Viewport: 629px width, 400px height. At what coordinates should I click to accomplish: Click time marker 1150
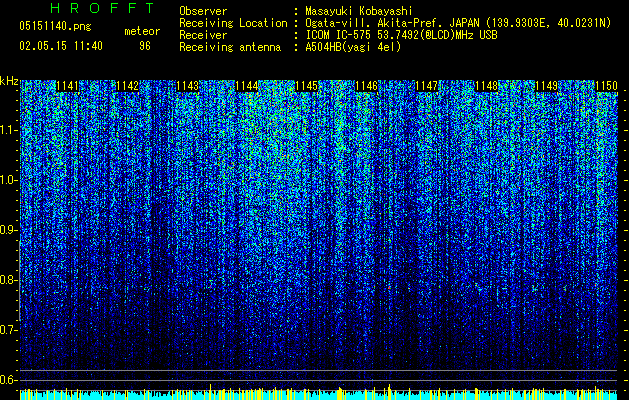[x=606, y=86]
